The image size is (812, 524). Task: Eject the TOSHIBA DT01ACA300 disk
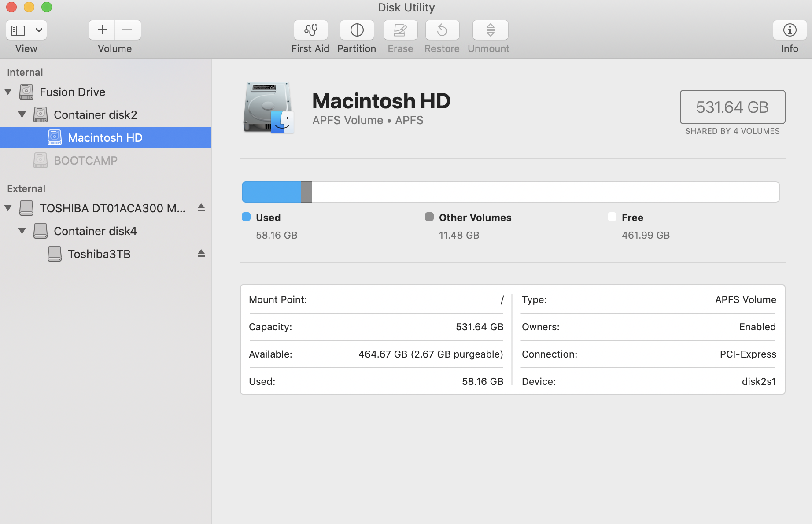pyautogui.click(x=201, y=208)
